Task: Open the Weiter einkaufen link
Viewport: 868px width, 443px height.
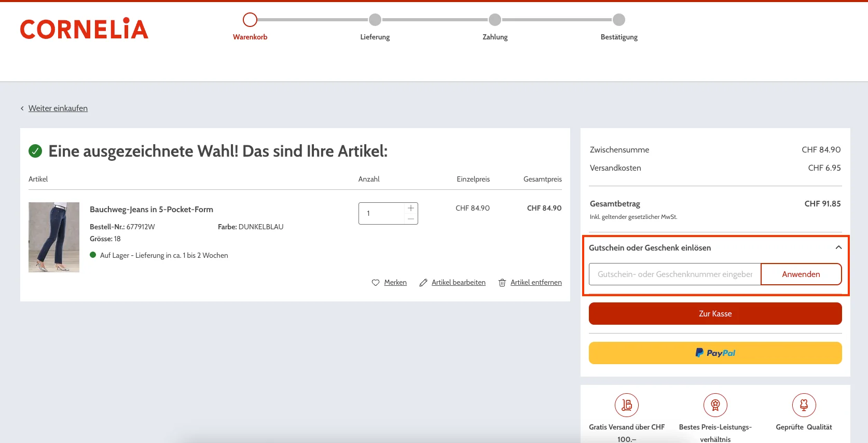Action: [x=58, y=108]
